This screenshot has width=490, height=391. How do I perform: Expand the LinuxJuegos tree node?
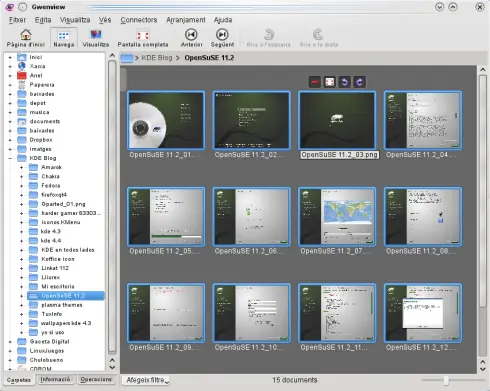10,351
